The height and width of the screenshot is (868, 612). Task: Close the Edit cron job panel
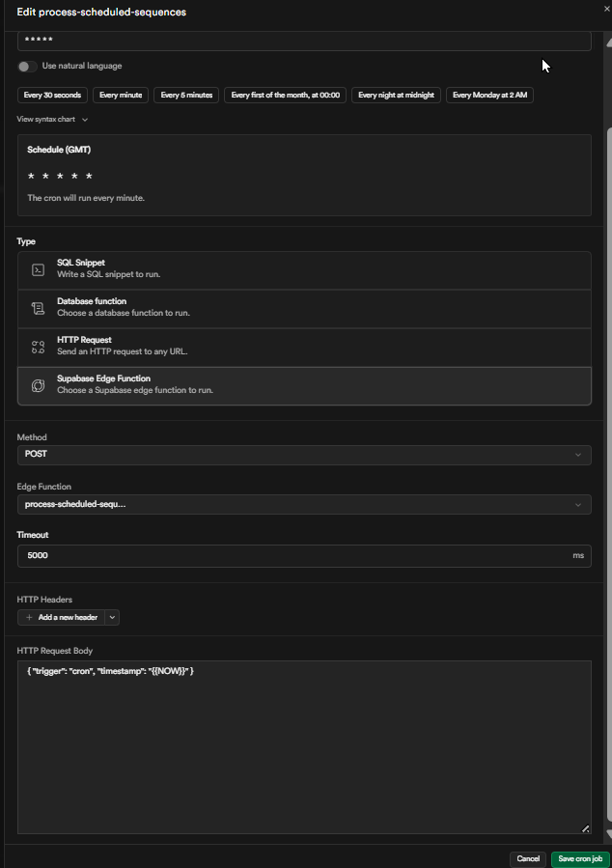(x=606, y=9)
